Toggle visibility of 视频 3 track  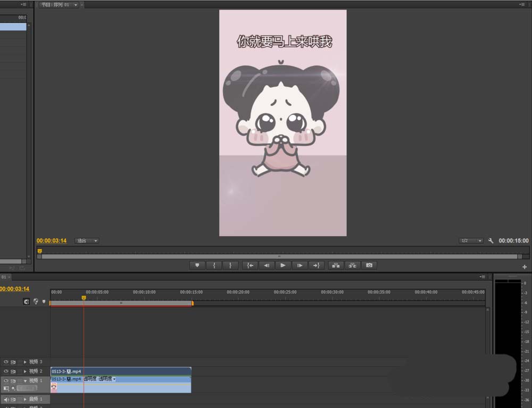click(6, 362)
